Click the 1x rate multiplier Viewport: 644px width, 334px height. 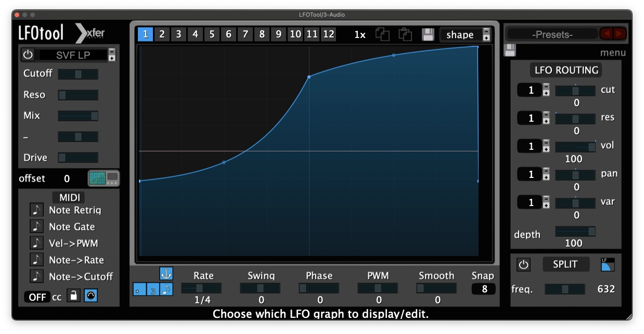(360, 35)
